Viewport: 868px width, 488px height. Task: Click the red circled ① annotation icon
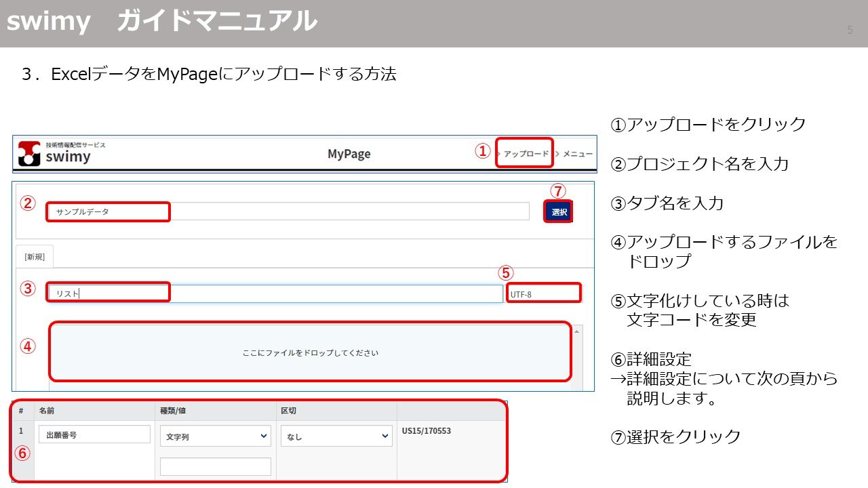tap(484, 150)
